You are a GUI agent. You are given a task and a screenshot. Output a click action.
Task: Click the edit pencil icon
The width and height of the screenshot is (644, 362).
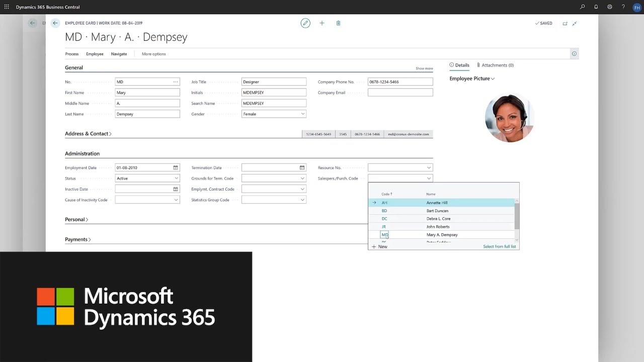tap(305, 23)
